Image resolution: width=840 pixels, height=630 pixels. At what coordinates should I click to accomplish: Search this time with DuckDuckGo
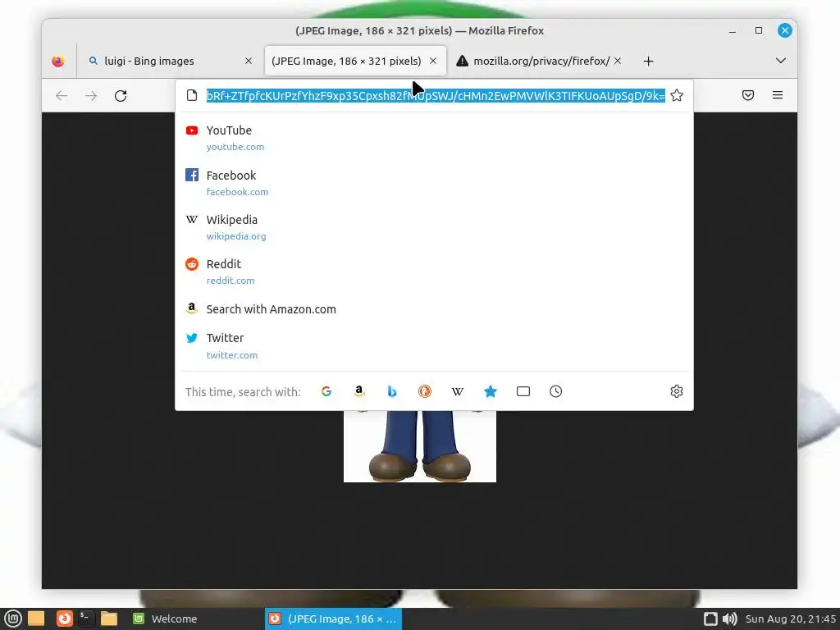(425, 391)
